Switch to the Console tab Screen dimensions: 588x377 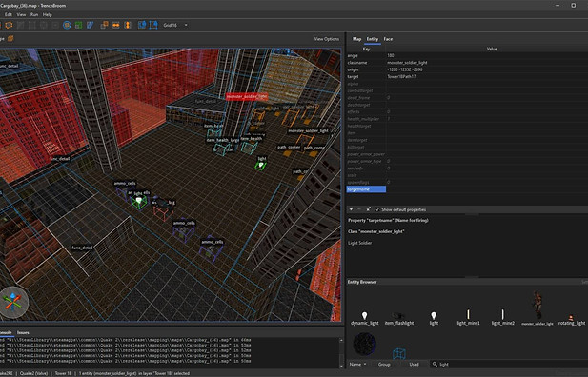coord(6,332)
